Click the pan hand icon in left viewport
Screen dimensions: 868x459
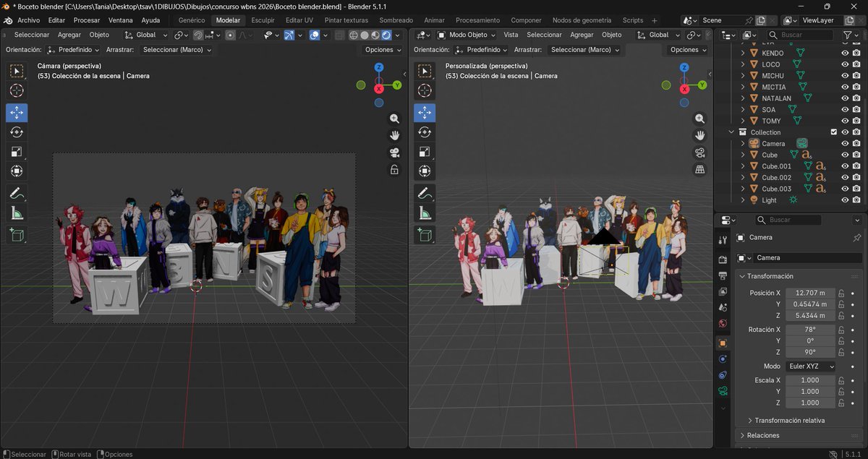(394, 135)
